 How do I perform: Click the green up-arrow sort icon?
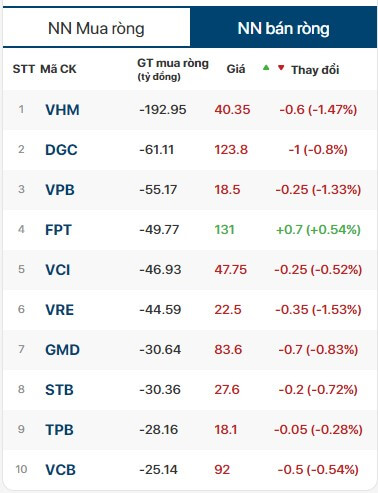tap(266, 68)
